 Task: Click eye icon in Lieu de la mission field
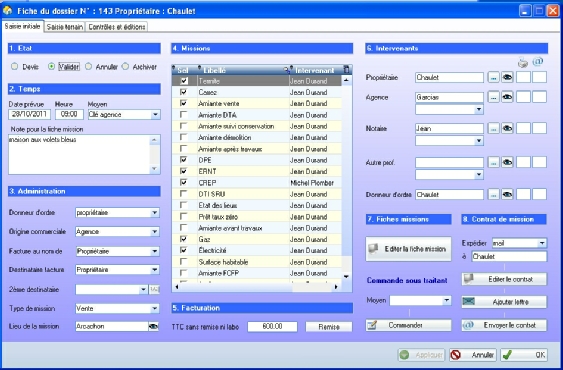pyautogui.click(x=153, y=326)
